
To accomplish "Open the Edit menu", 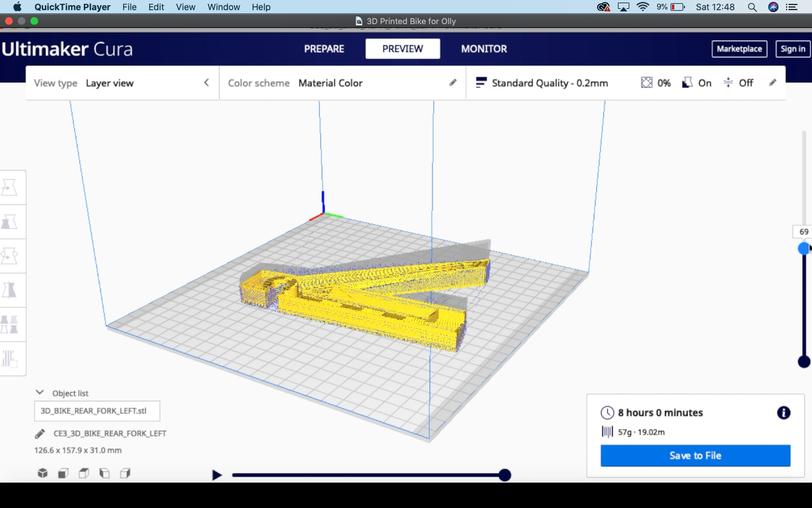I will tap(156, 7).
